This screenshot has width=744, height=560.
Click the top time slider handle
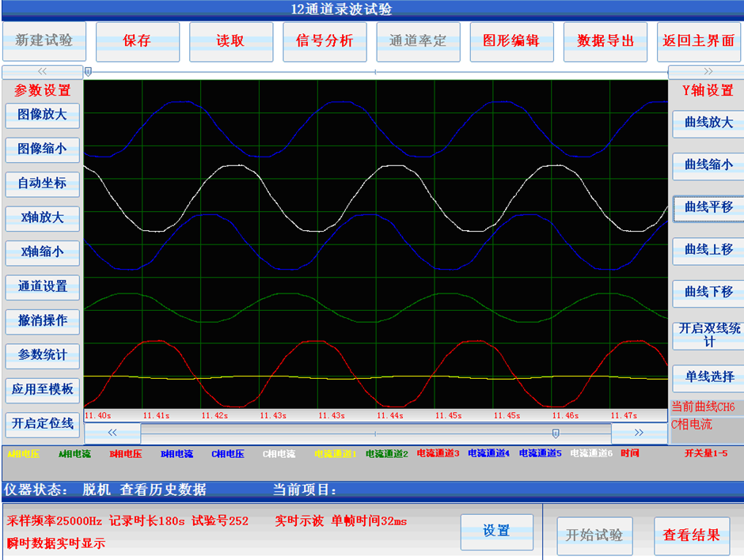[88, 71]
